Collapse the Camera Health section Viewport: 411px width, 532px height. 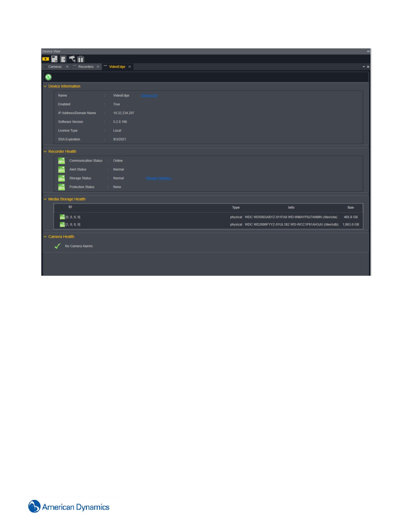(x=45, y=237)
